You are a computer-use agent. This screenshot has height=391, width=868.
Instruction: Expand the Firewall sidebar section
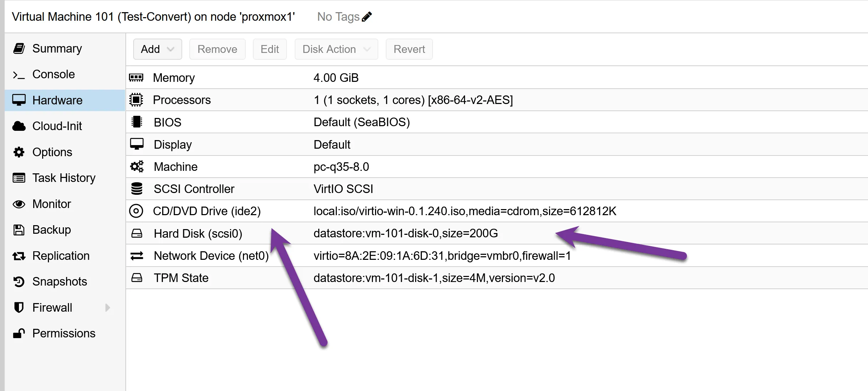(108, 307)
